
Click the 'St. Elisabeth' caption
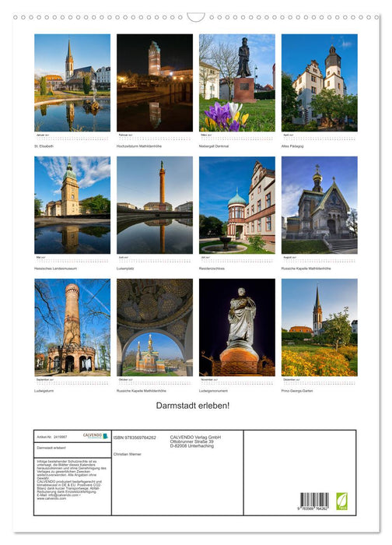coord(44,146)
